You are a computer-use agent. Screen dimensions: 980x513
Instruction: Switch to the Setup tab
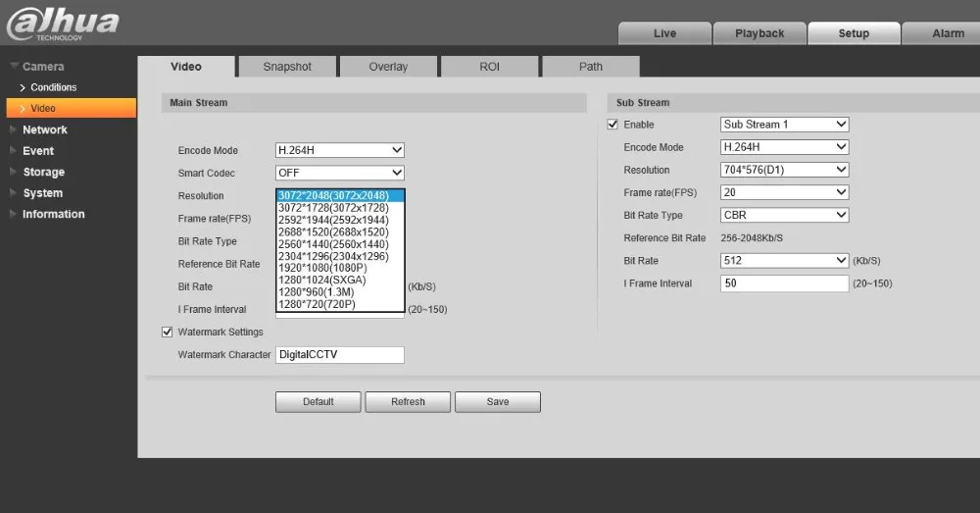coord(854,33)
